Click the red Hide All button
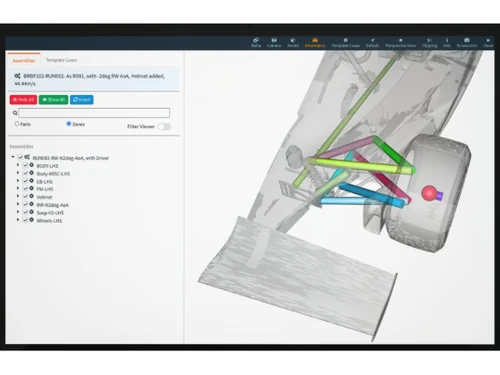Image resolution: width=500 pixels, height=375 pixels. pos(23,100)
